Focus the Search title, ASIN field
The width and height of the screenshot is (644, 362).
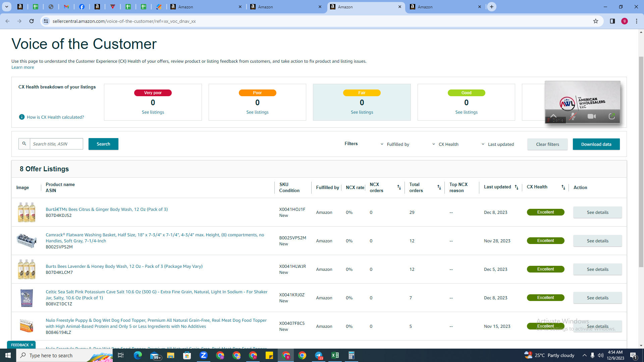[56, 144]
